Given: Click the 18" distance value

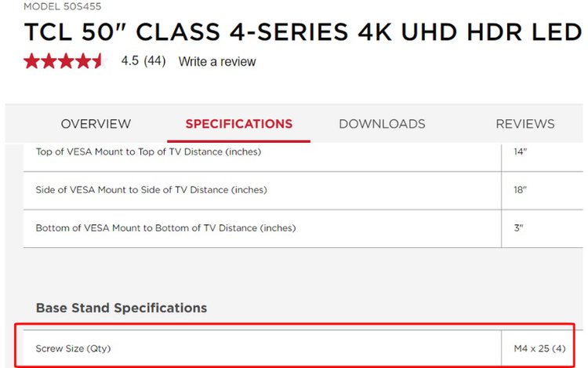Looking at the screenshot, I should 520,190.
